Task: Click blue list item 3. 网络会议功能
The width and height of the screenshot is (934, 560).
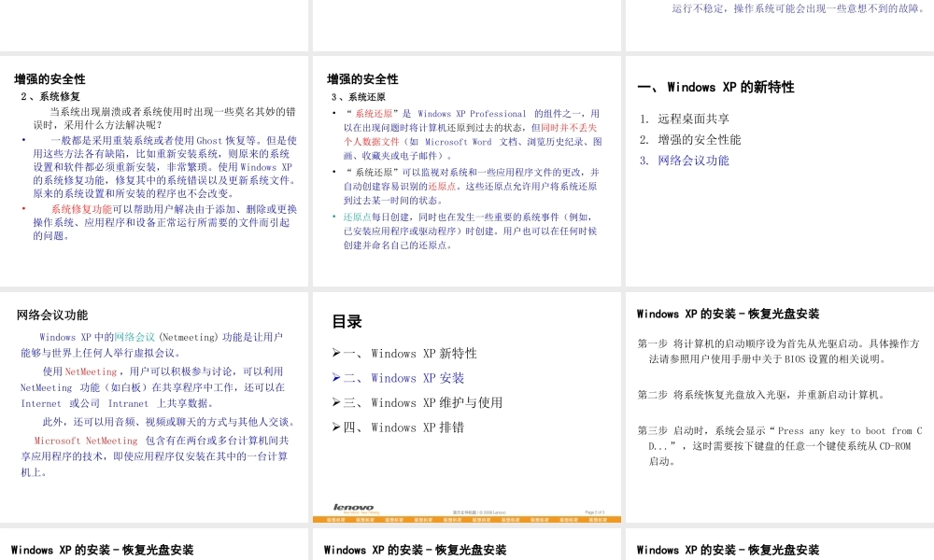Action: pos(685,161)
